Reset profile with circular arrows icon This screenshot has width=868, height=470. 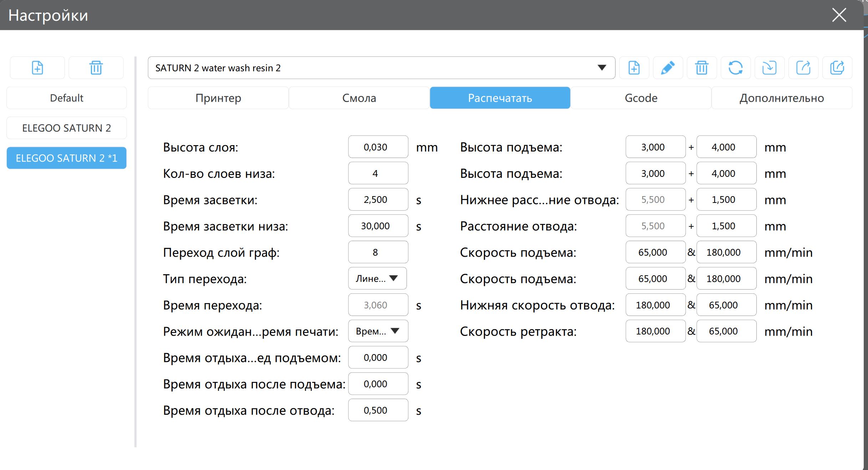tap(735, 68)
